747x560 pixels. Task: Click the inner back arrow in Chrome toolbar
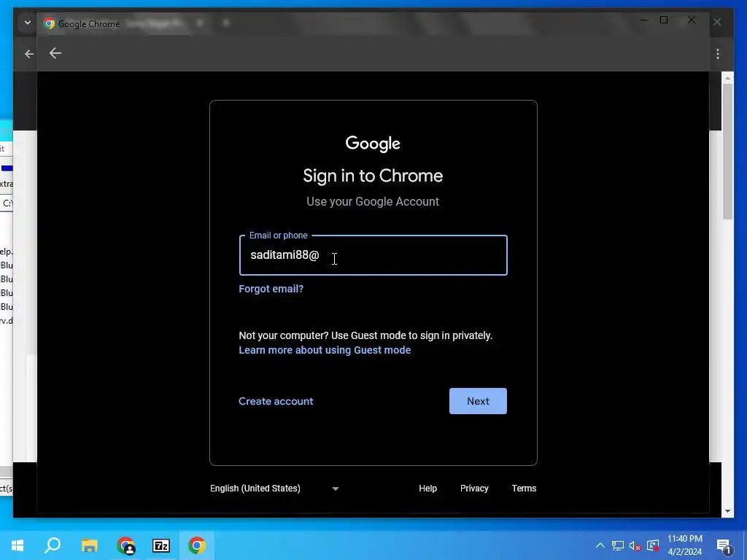55,53
